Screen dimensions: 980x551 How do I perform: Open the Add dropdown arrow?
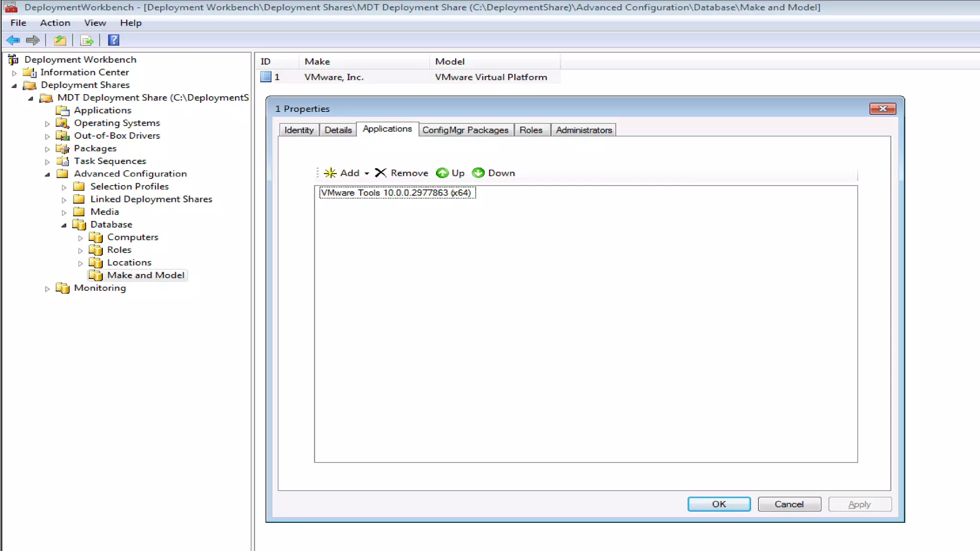pyautogui.click(x=367, y=173)
